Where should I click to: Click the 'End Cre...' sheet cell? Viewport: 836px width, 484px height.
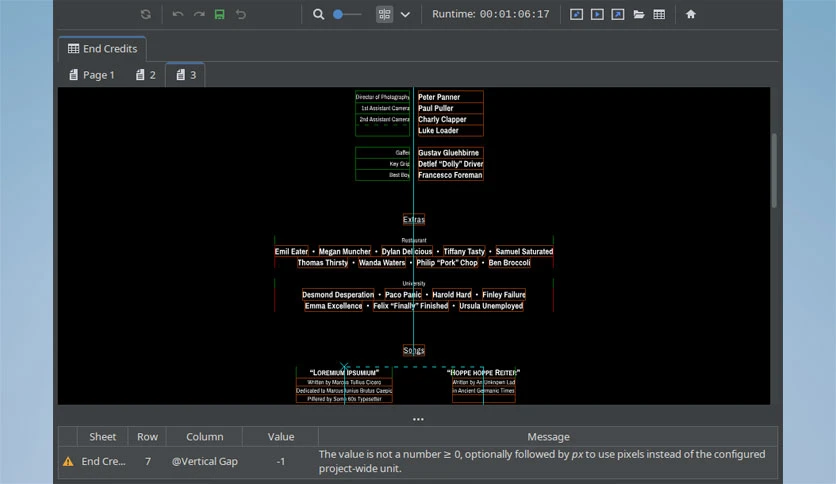coord(103,462)
